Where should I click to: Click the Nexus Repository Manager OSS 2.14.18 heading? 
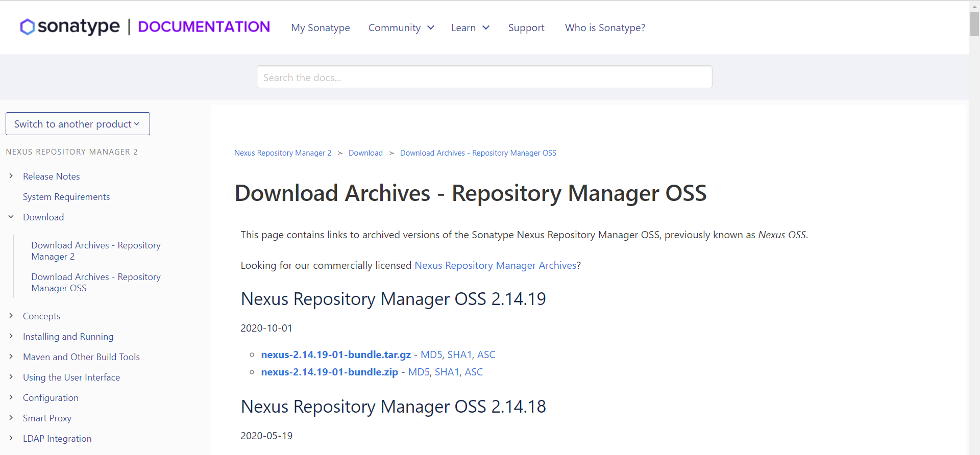[393, 407]
